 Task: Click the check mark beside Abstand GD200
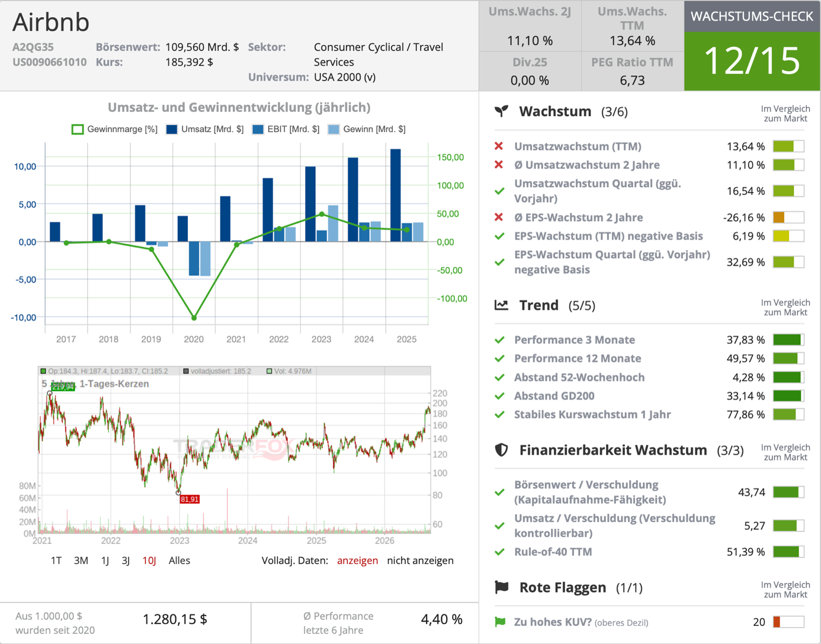(499, 396)
